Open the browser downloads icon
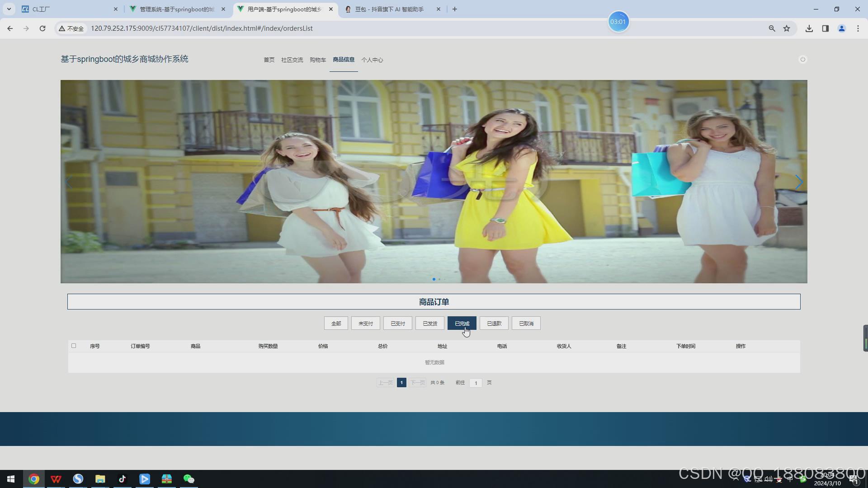Image resolution: width=868 pixels, height=488 pixels. pos(809,28)
